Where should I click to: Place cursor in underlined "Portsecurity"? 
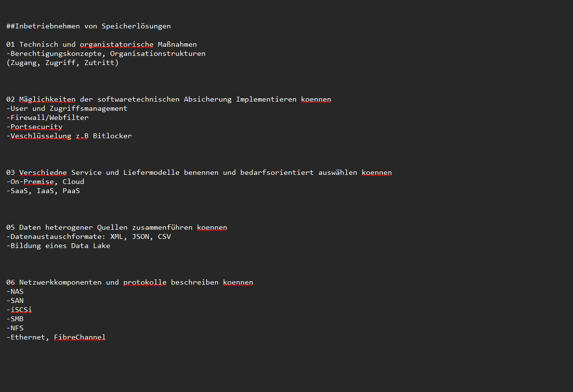point(37,127)
